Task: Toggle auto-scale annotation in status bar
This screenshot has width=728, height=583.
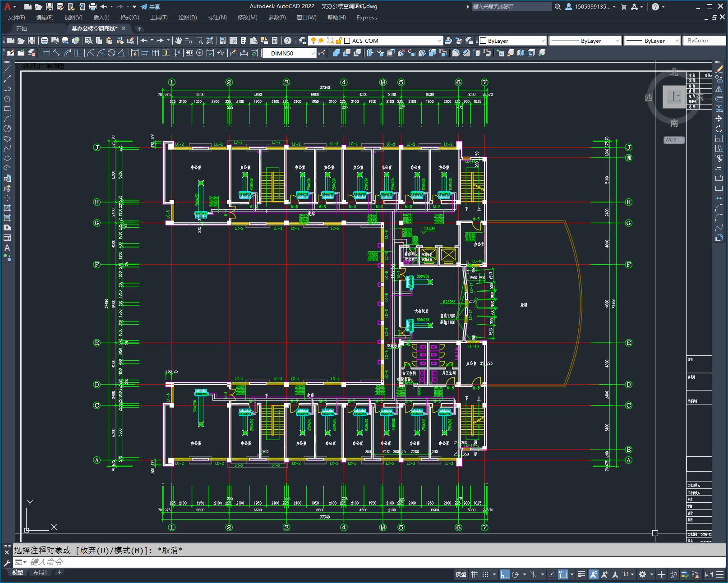Action: (604, 574)
